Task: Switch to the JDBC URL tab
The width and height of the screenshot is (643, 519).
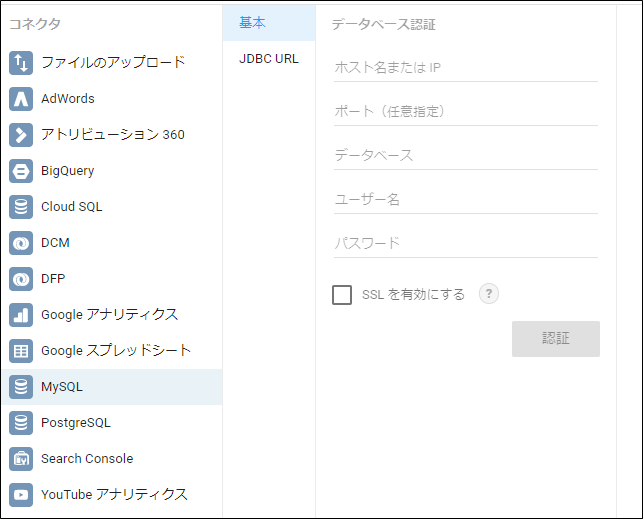Action: pyautogui.click(x=269, y=59)
